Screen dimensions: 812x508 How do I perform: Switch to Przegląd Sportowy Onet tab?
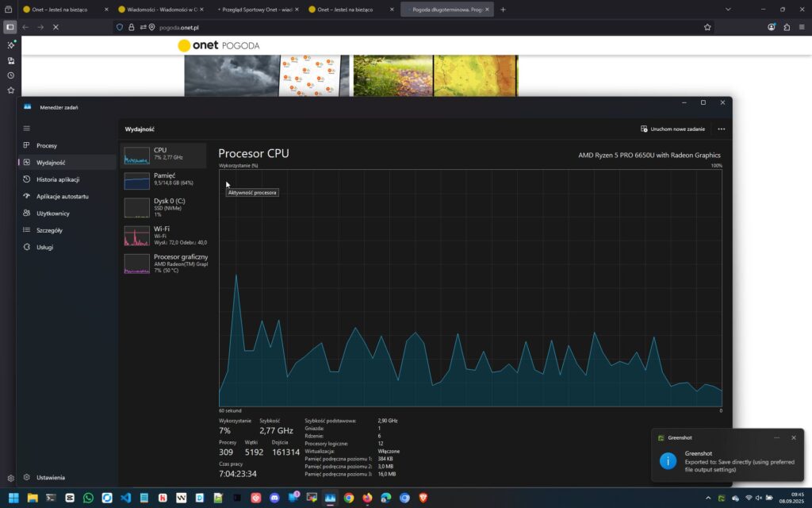[x=254, y=10]
